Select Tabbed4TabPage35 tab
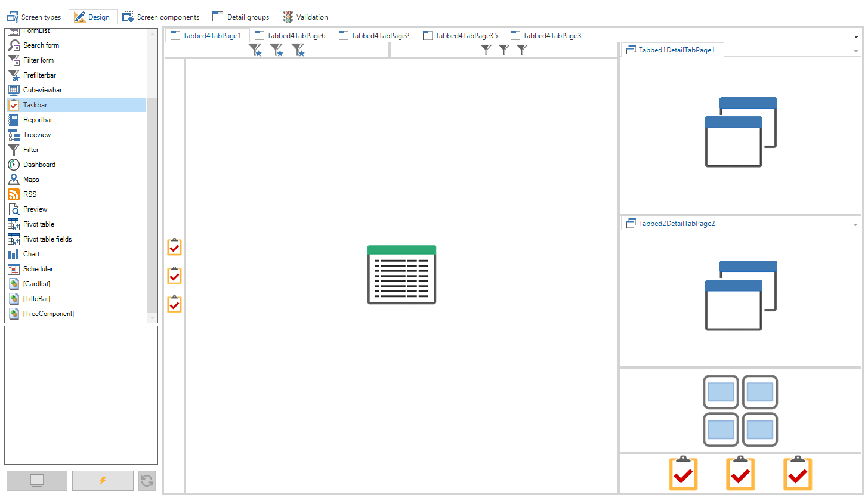This screenshot has width=868, height=498. point(461,35)
